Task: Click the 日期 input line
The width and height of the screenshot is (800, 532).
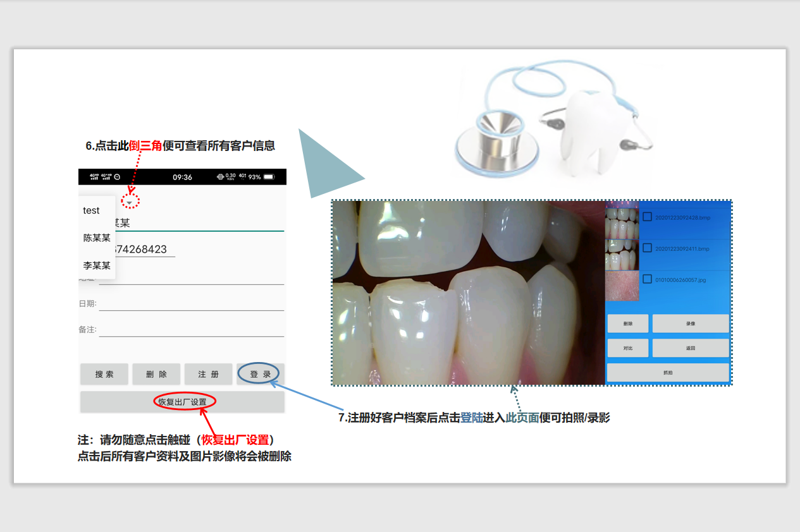Action: [192, 304]
